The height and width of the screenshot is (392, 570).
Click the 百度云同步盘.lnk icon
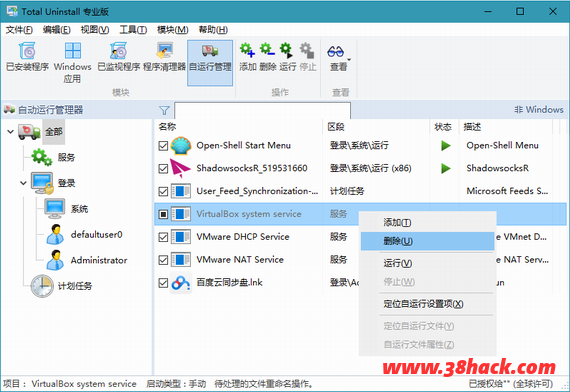click(181, 283)
